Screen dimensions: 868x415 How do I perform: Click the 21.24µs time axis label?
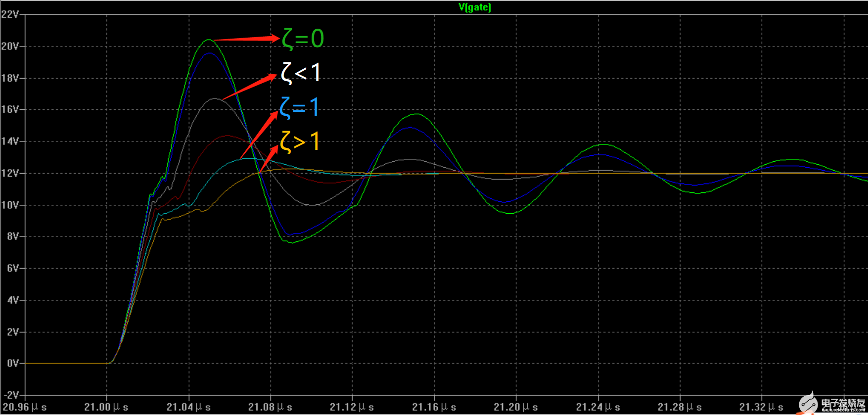(x=598, y=407)
